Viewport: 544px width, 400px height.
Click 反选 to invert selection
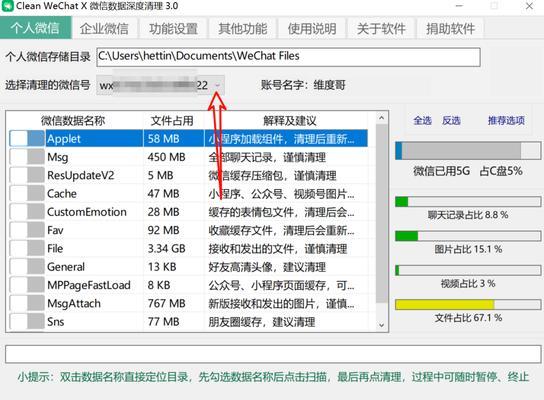pyautogui.click(x=451, y=121)
